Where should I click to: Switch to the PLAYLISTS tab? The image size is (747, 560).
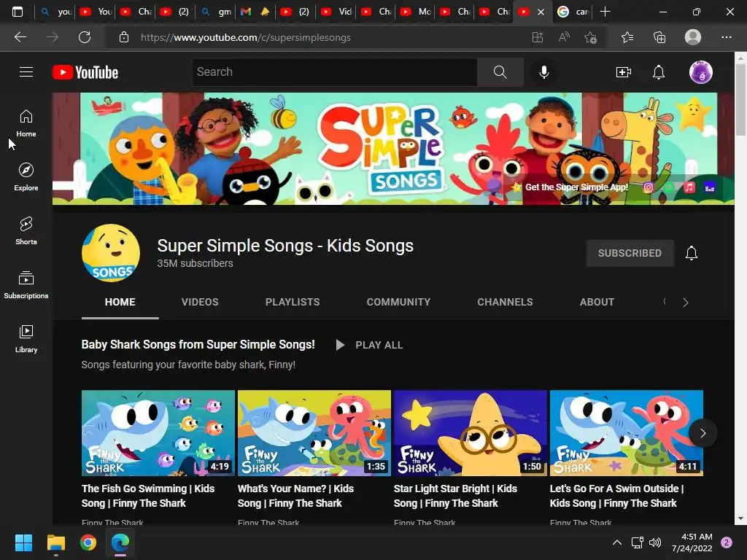[x=293, y=302]
